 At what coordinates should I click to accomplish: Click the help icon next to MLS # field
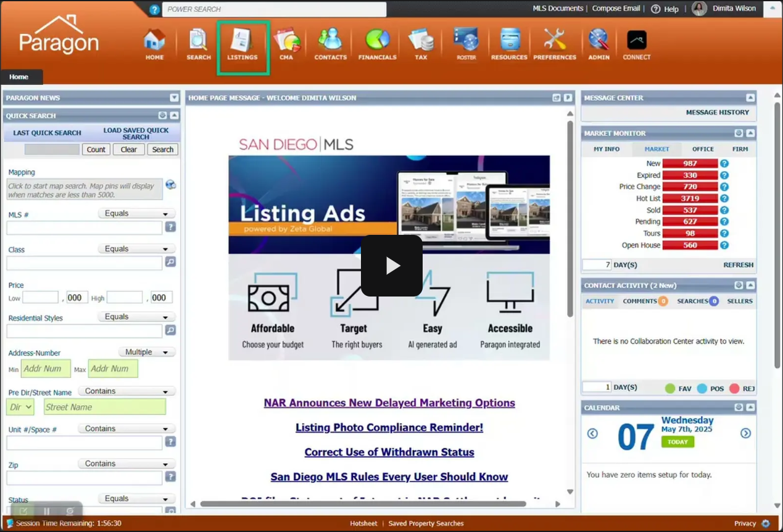[171, 227]
